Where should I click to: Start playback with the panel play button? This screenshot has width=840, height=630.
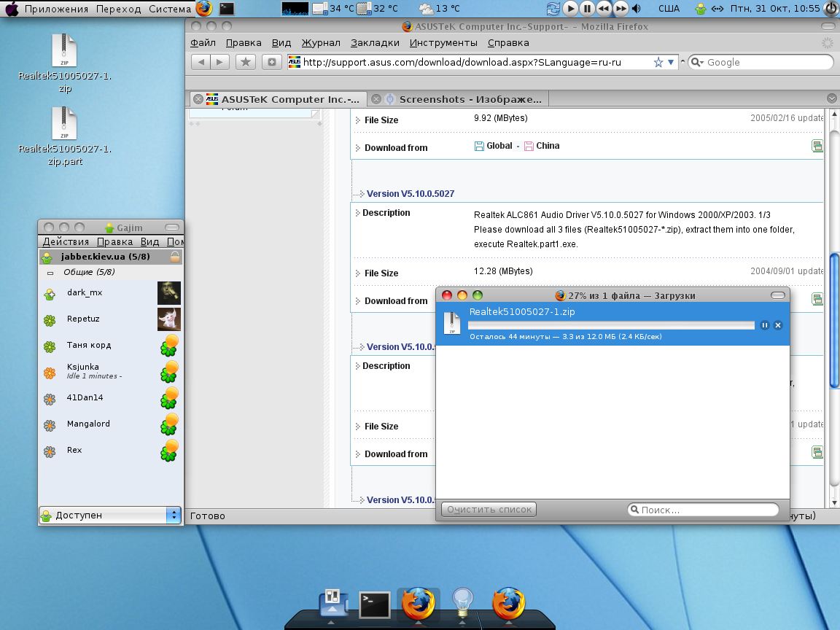tap(570, 9)
